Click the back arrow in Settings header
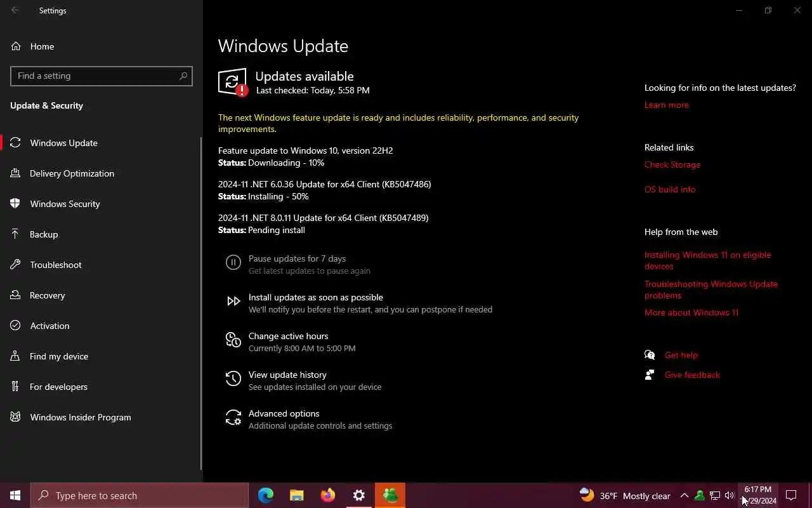 (15, 10)
